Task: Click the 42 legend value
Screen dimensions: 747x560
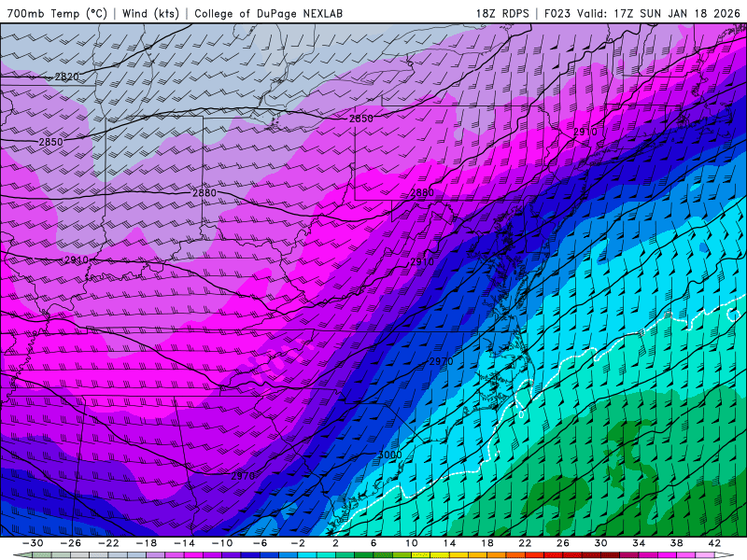Action: click(x=714, y=543)
